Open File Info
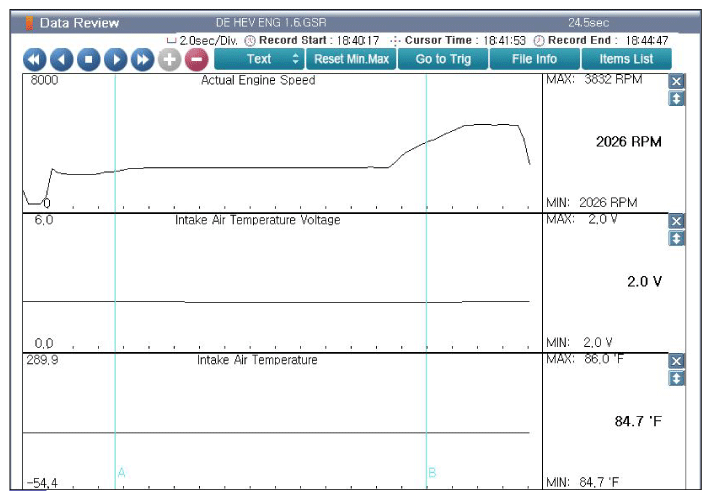Screen dimensions: 711x500 (534, 59)
